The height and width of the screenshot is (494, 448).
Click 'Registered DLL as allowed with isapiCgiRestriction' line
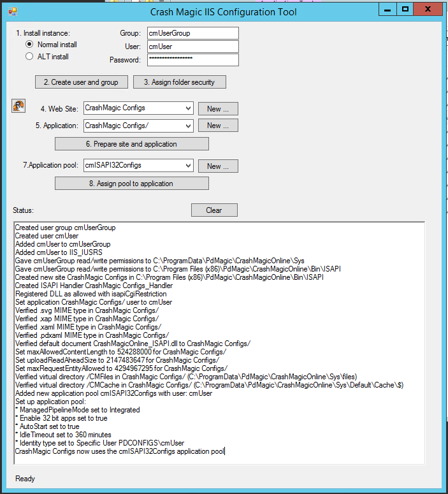90,294
